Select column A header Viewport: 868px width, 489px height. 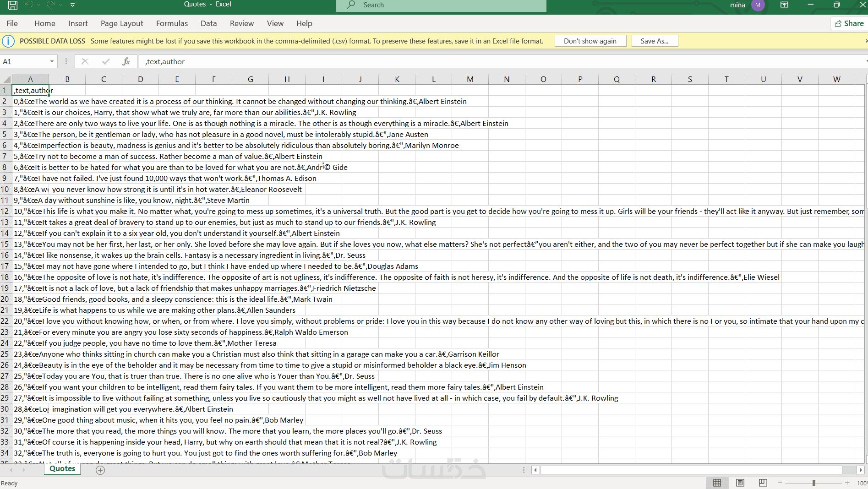[30, 79]
